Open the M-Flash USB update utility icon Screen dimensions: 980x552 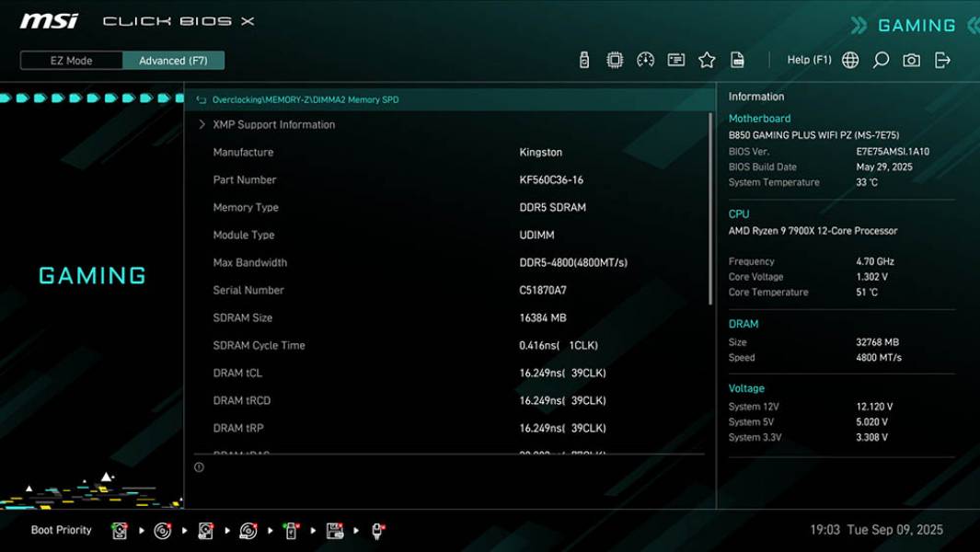click(x=583, y=59)
